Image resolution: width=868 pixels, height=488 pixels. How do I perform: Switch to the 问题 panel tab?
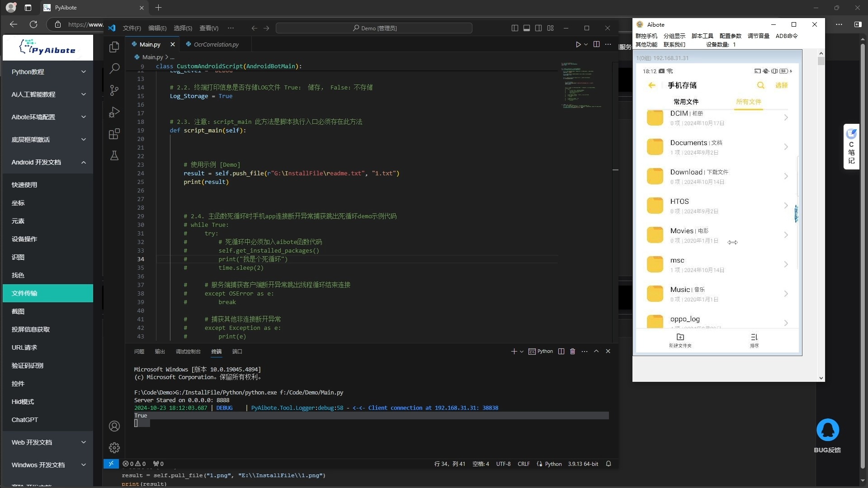click(139, 351)
